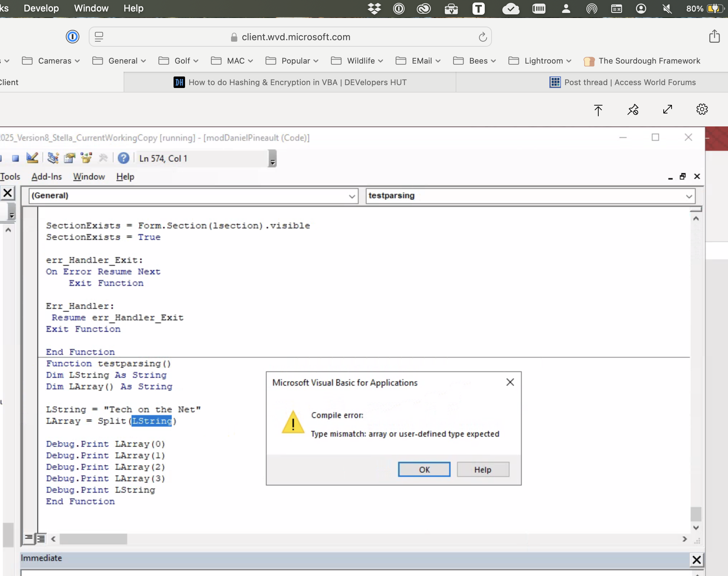Expand the Golf bookmarks folder
The height and width of the screenshot is (576, 728).
(178, 61)
